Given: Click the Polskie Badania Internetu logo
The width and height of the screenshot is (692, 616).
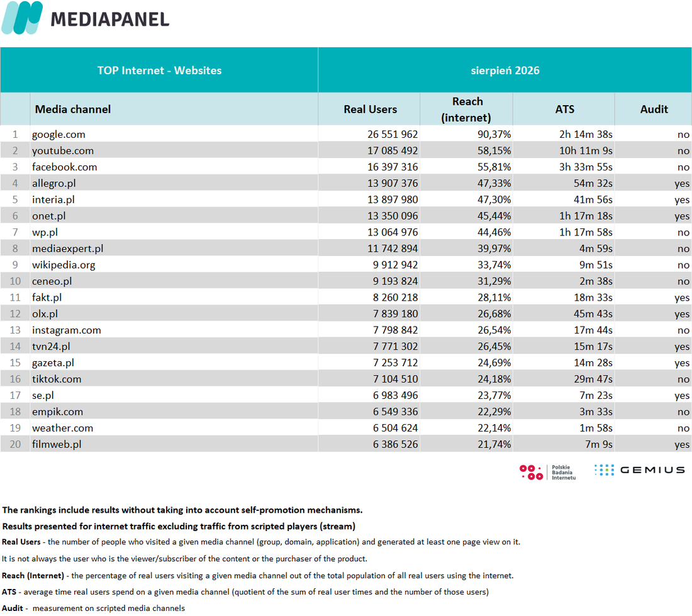Looking at the screenshot, I should click(548, 472).
